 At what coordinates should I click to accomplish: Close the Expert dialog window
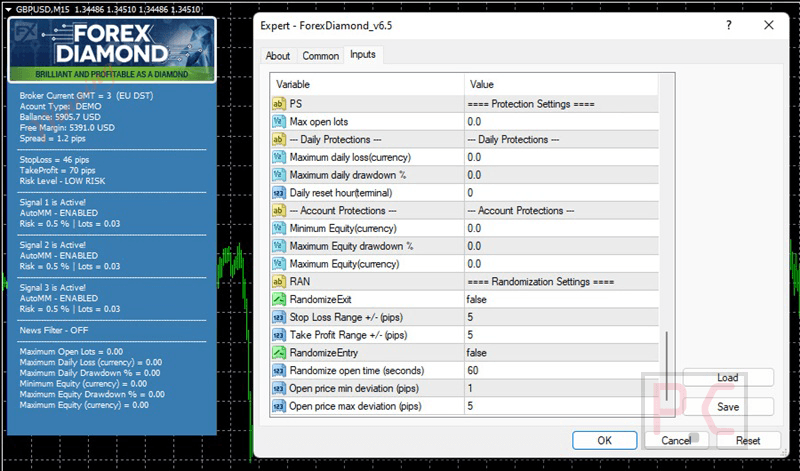[x=769, y=25]
